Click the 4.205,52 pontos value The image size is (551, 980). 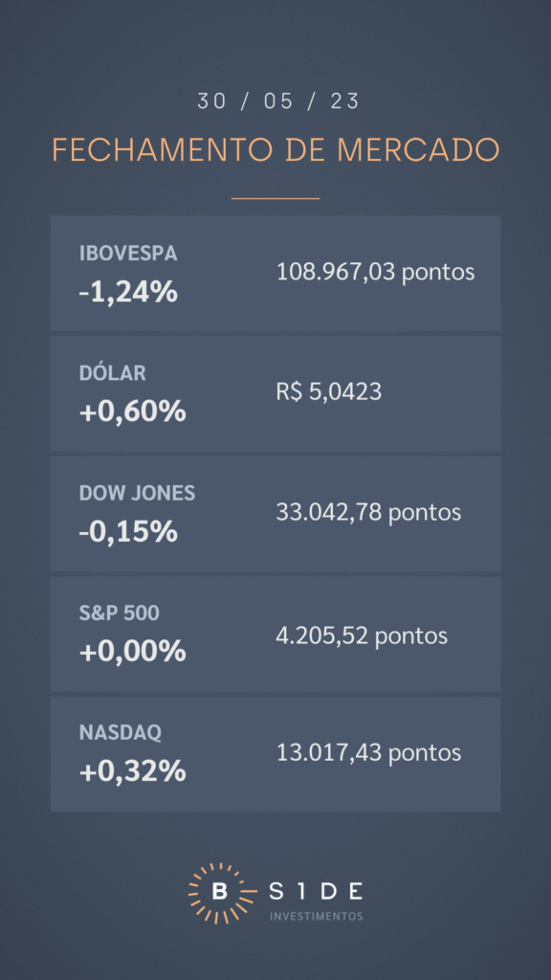coord(362,635)
